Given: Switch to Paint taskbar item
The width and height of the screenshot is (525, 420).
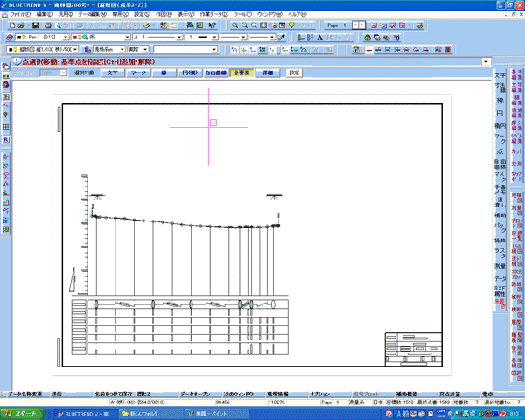Looking at the screenshot, I should point(218,414).
